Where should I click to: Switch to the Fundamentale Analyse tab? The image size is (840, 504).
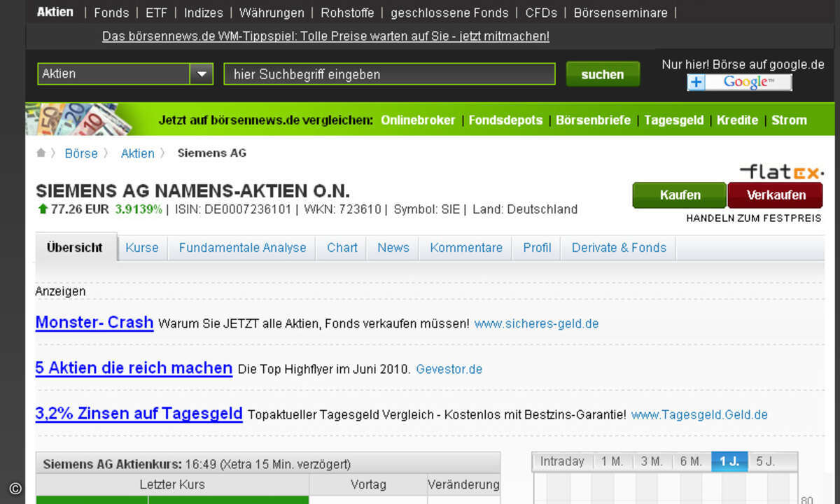242,248
